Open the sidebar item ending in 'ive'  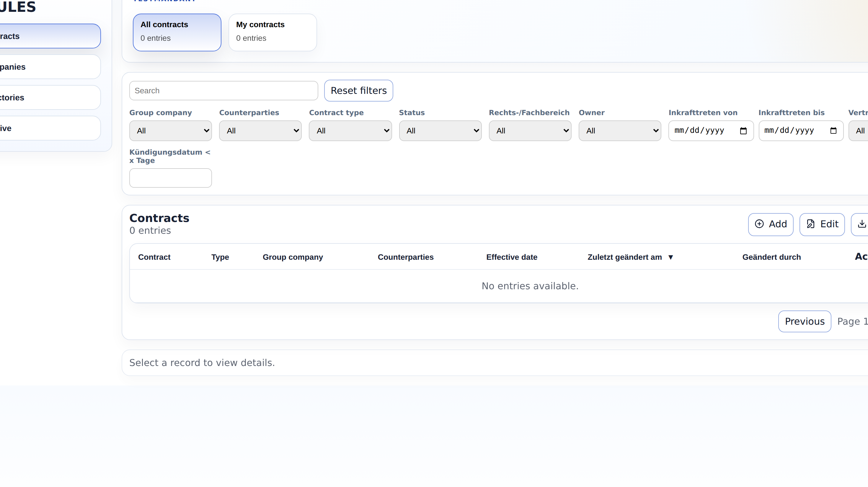(x=50, y=128)
